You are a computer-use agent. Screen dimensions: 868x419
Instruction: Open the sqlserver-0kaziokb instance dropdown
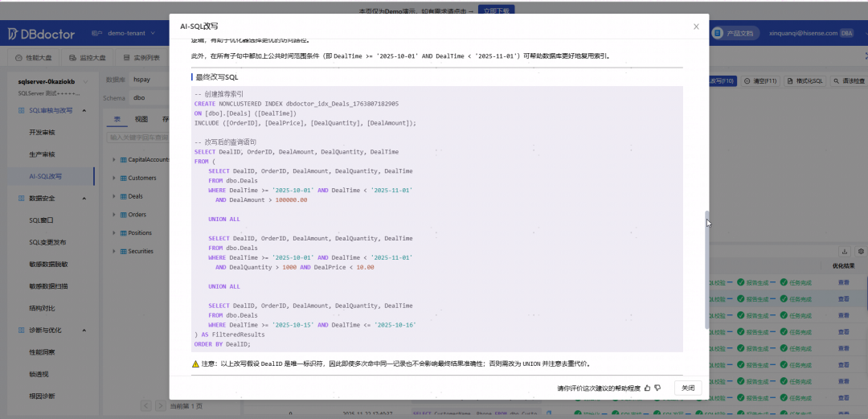[x=52, y=81]
